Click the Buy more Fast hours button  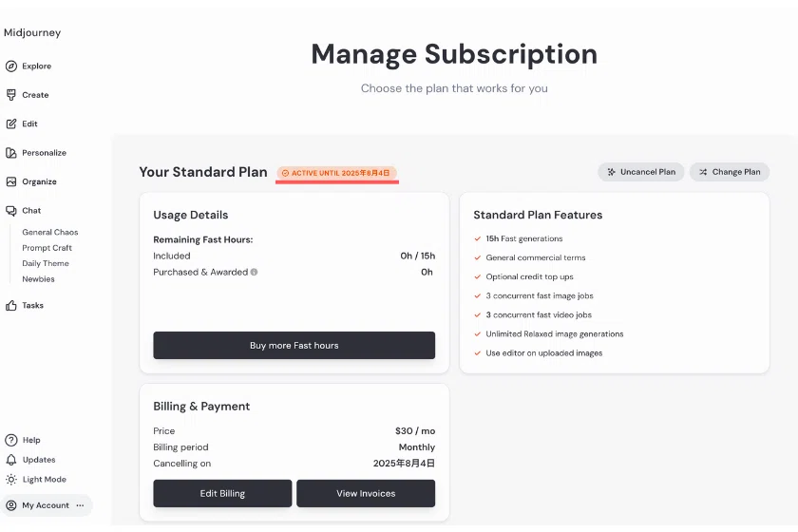(x=294, y=345)
